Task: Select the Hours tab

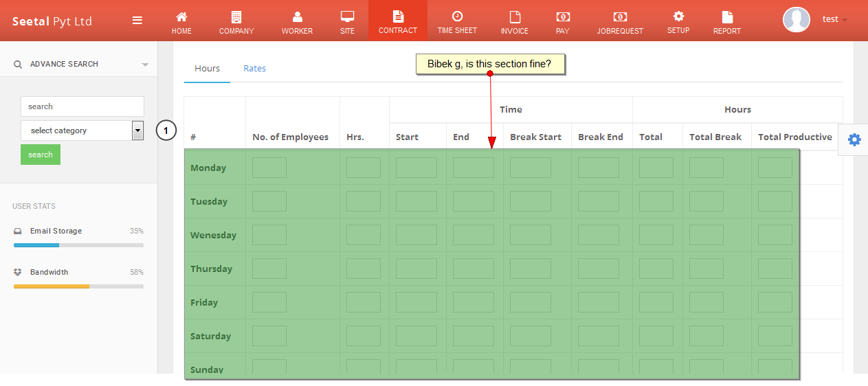Action: tap(207, 69)
